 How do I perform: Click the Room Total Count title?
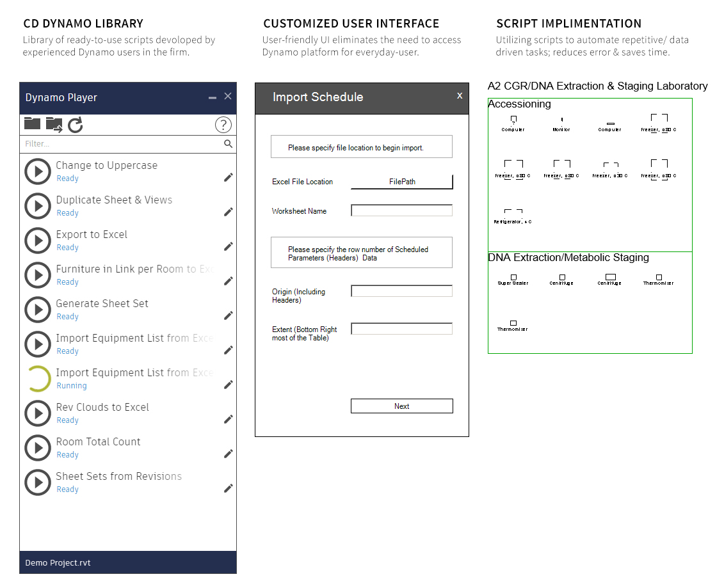pos(99,441)
